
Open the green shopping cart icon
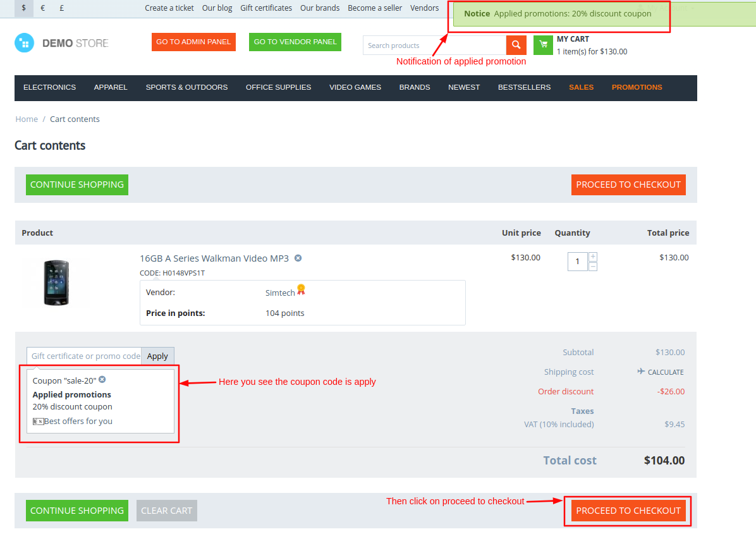pos(543,45)
